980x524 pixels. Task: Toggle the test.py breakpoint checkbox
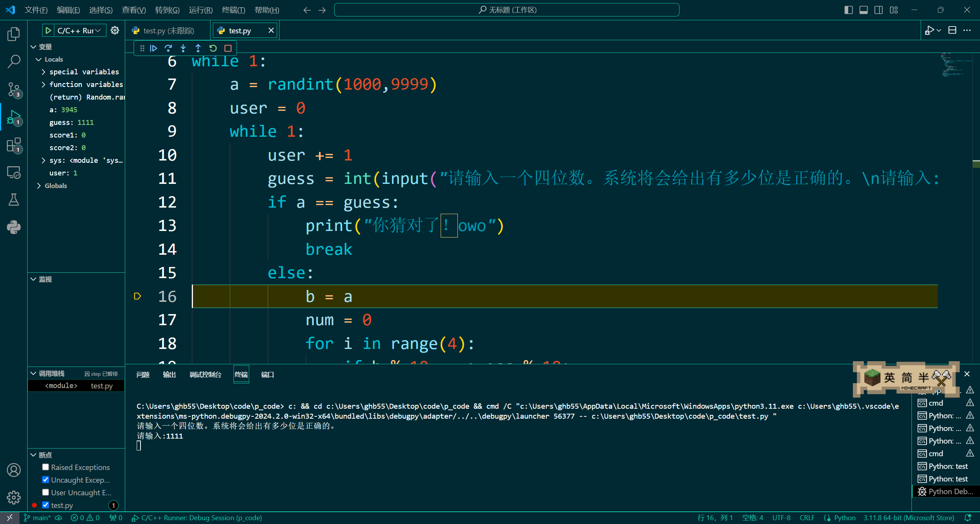46,505
